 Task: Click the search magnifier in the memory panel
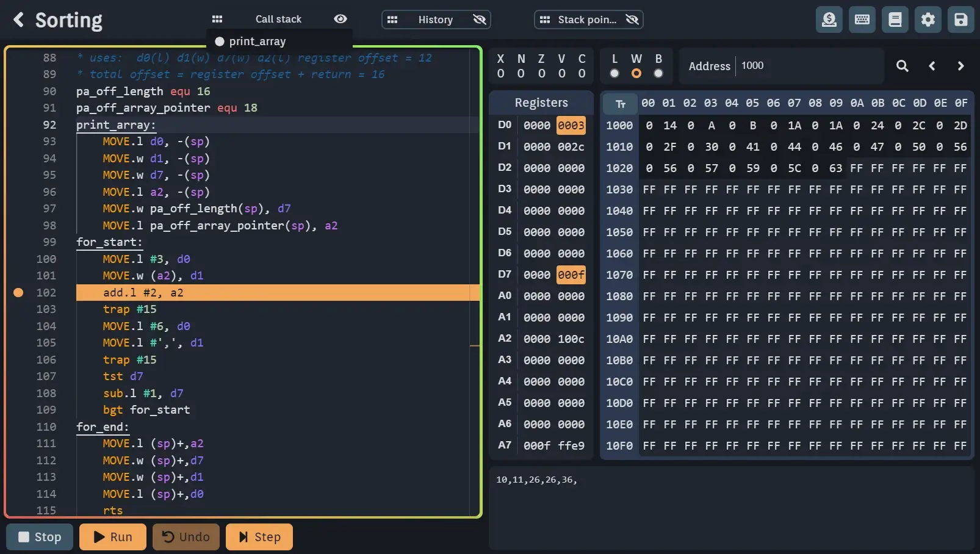(x=903, y=66)
